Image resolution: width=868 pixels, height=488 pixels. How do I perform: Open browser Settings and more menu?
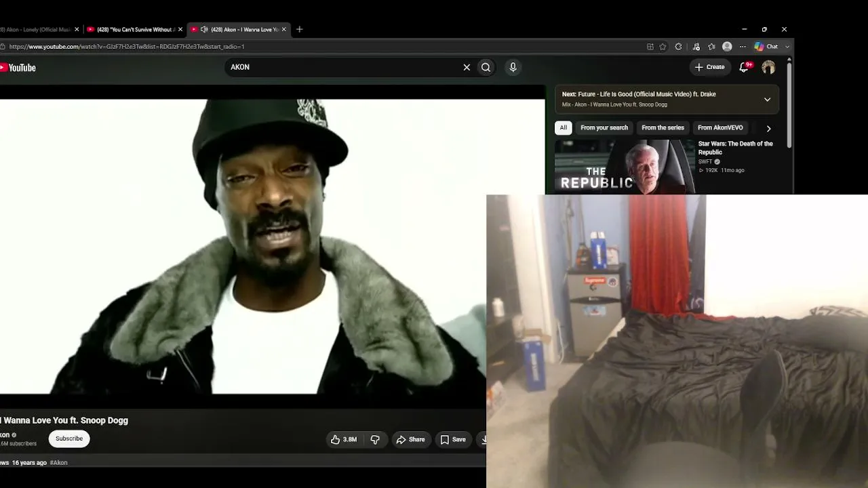click(743, 47)
